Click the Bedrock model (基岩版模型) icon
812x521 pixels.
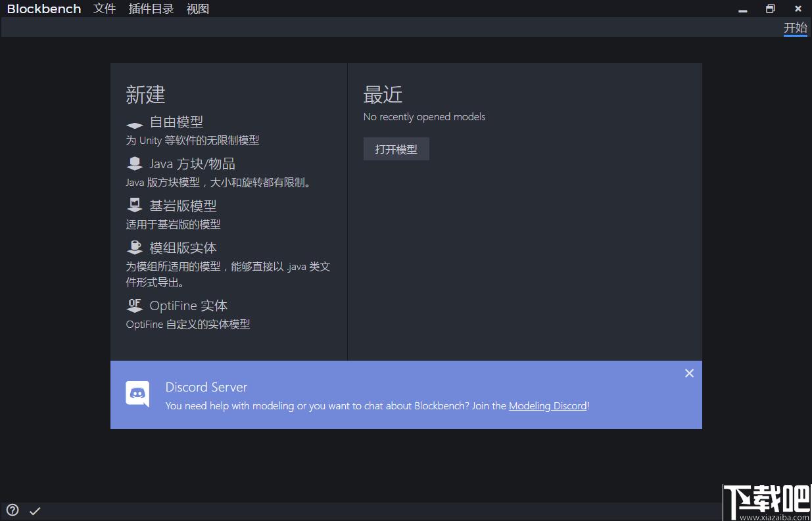135,206
